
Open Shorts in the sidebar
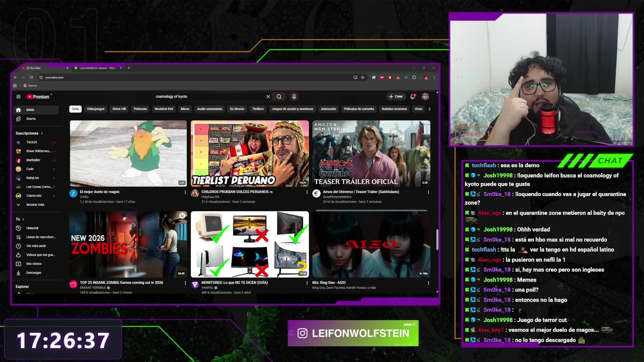37,119
